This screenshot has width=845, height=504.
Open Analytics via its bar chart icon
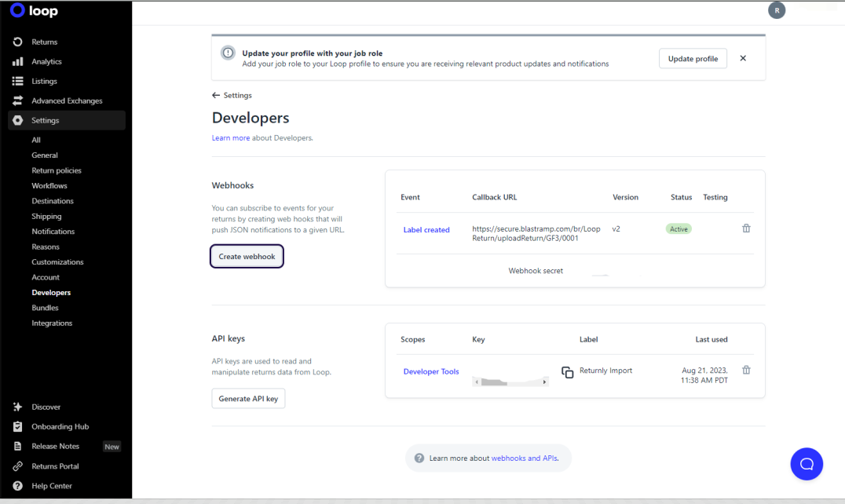click(x=18, y=61)
